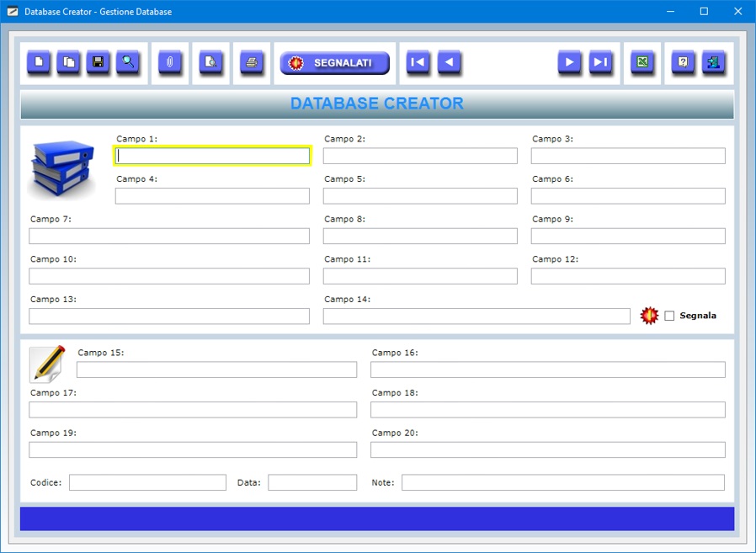The image size is (756, 553).
Task: Click the 'Campo 14:' label
Action: pyautogui.click(x=347, y=300)
